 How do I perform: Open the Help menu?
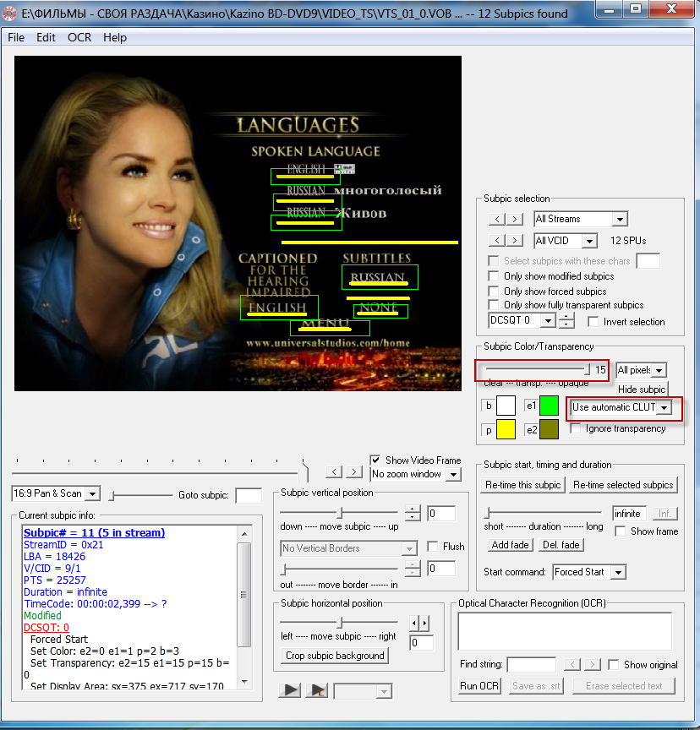coord(115,37)
